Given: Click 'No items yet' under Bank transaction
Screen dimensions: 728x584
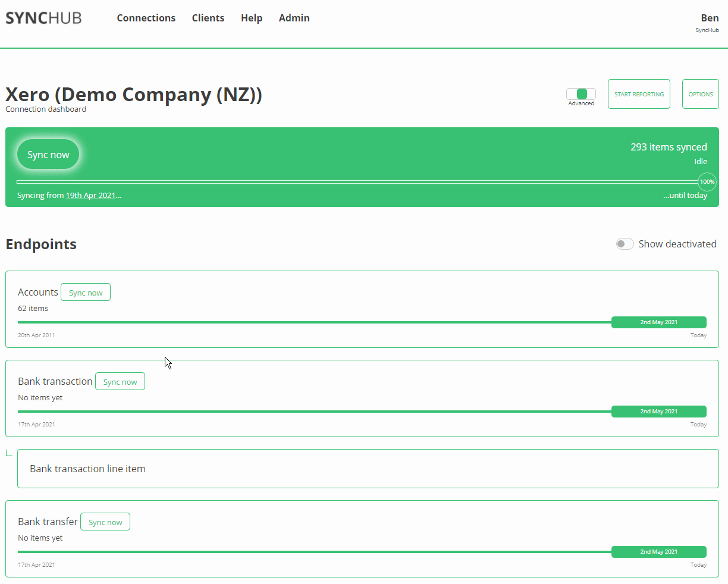Looking at the screenshot, I should click(40, 397).
